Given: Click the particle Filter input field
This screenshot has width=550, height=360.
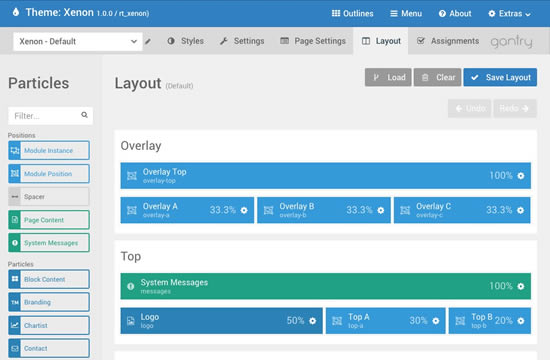Looking at the screenshot, I should 51,115.
